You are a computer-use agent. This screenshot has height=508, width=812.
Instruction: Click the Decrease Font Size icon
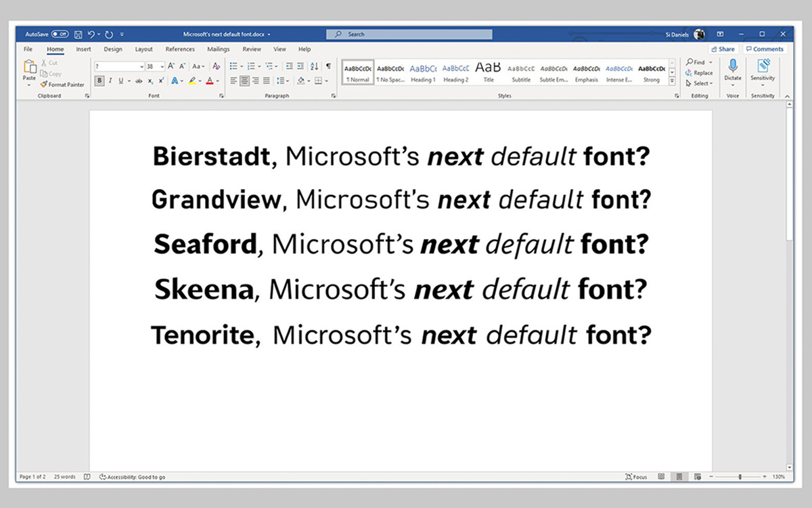coord(182,66)
